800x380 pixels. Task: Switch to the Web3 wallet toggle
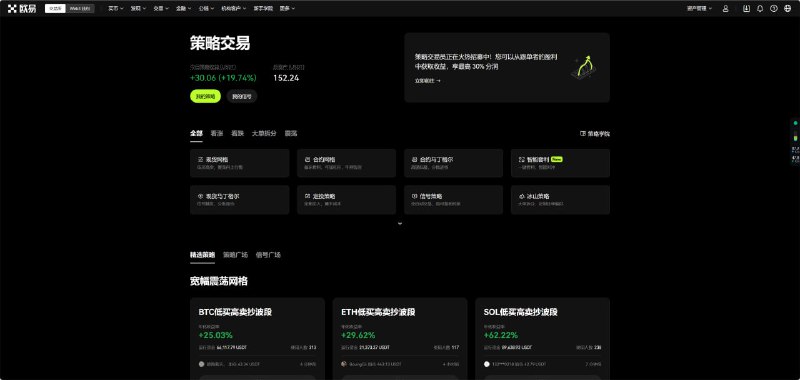coord(80,9)
